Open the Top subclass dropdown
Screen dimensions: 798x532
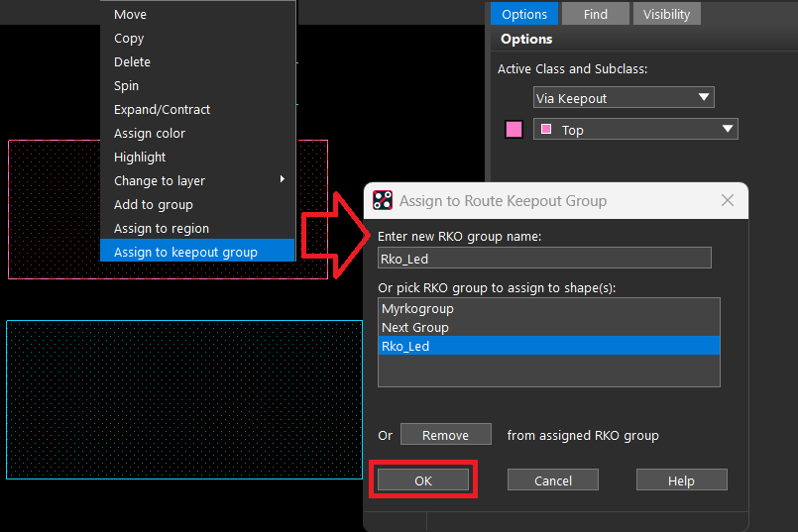(634, 129)
